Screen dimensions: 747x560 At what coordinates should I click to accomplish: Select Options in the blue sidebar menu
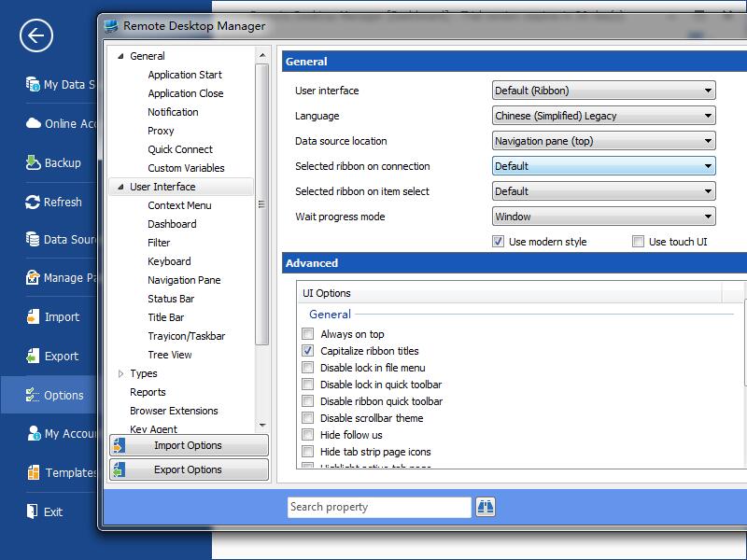coord(49,395)
